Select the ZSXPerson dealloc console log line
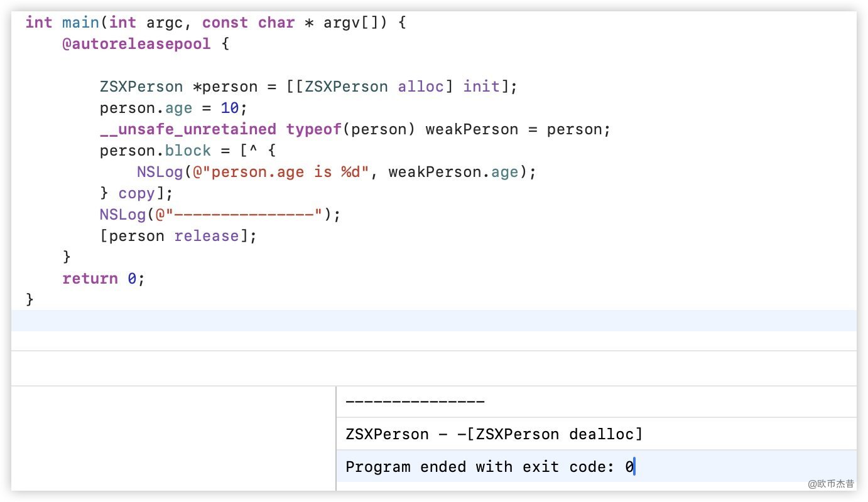 [494, 434]
